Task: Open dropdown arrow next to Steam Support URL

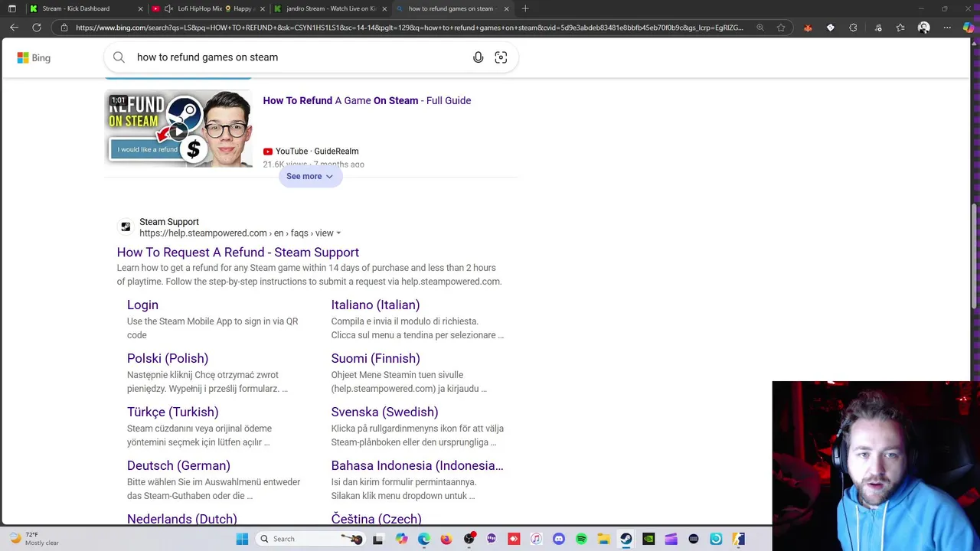Action: [338, 233]
